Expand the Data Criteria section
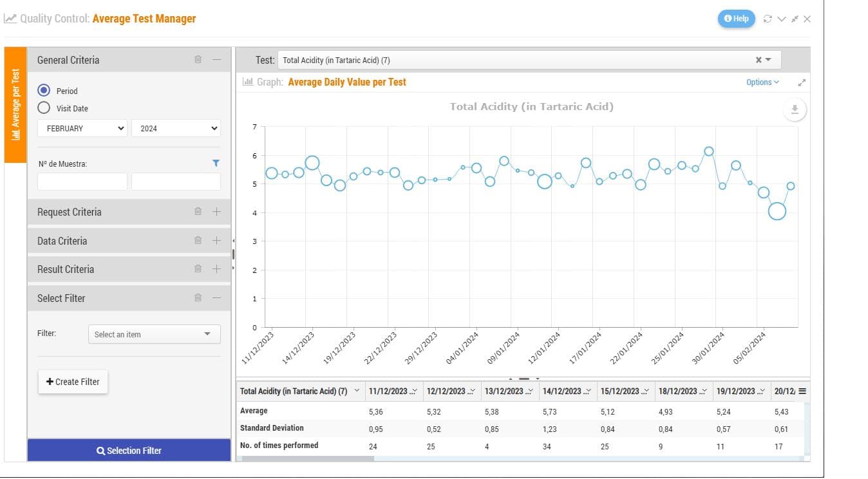Viewport: 868px width, 479px height. (x=216, y=240)
